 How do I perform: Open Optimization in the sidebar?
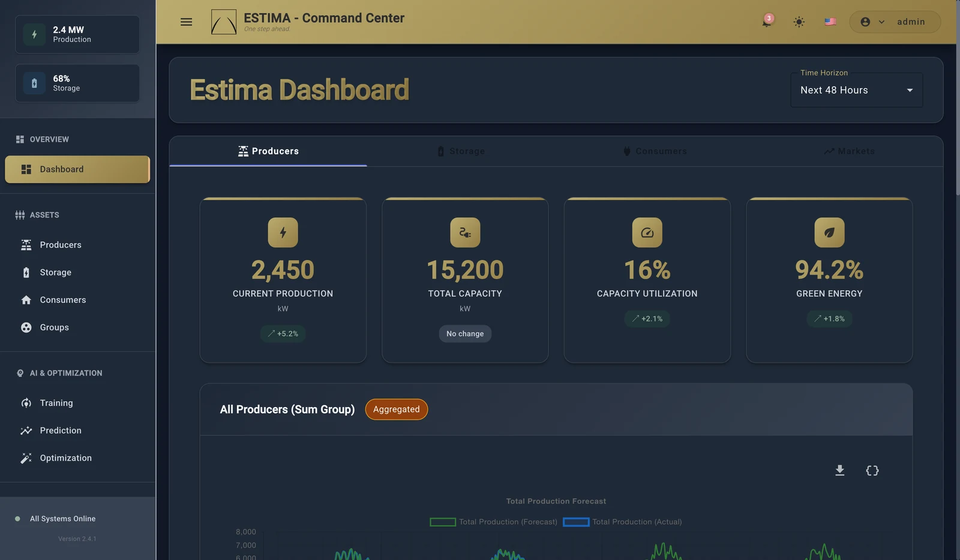tap(77, 458)
